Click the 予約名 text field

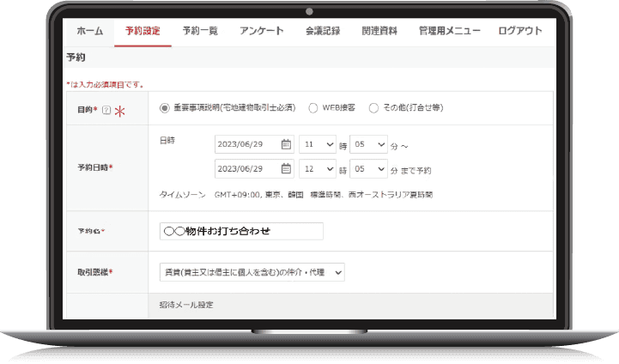click(x=241, y=231)
